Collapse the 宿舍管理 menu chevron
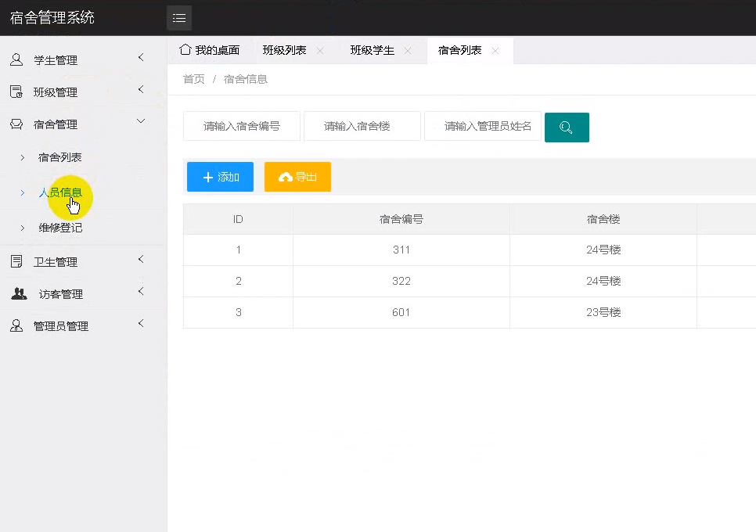The image size is (756, 532). [141, 121]
